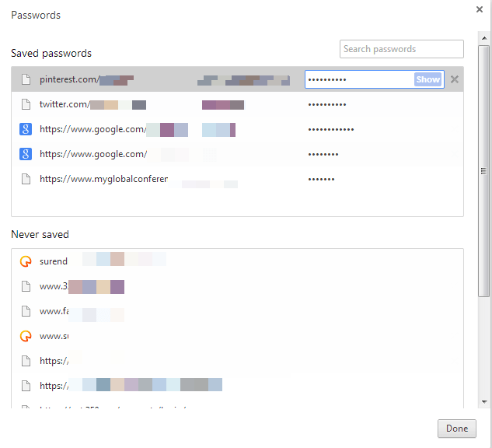Image resolution: width=492 pixels, height=448 pixels.
Task: Focus the Search passwords field
Action: pos(401,49)
